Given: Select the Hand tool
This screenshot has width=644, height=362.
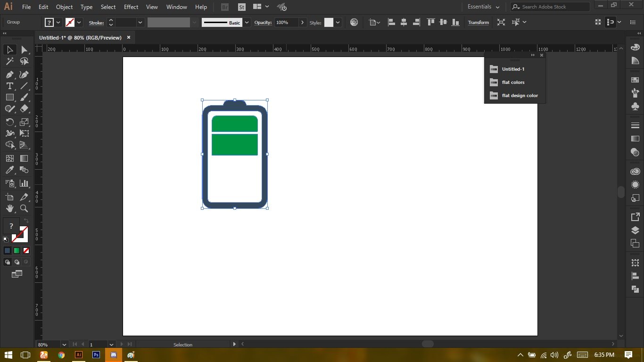Looking at the screenshot, I should (9, 208).
